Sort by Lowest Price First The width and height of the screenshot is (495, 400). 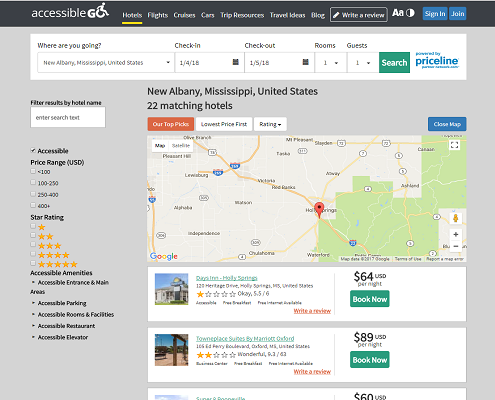click(x=224, y=124)
